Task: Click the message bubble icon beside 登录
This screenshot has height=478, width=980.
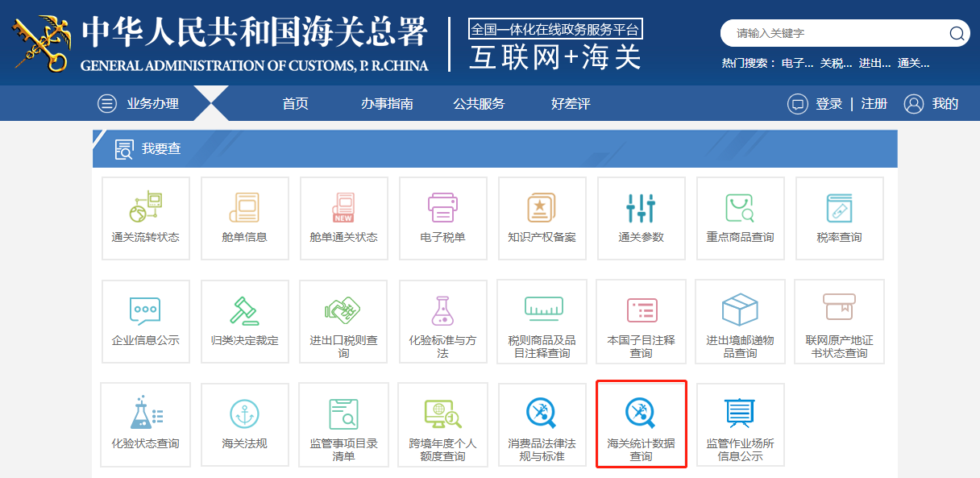Action: [x=797, y=104]
